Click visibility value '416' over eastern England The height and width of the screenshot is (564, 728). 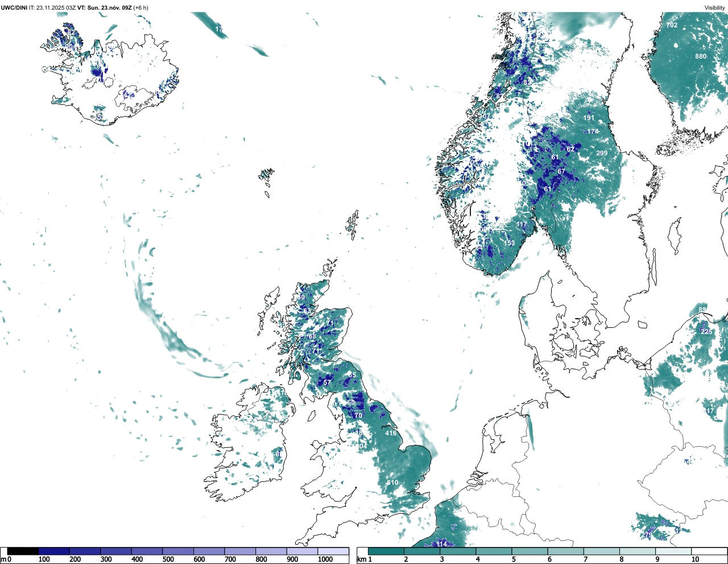click(391, 433)
